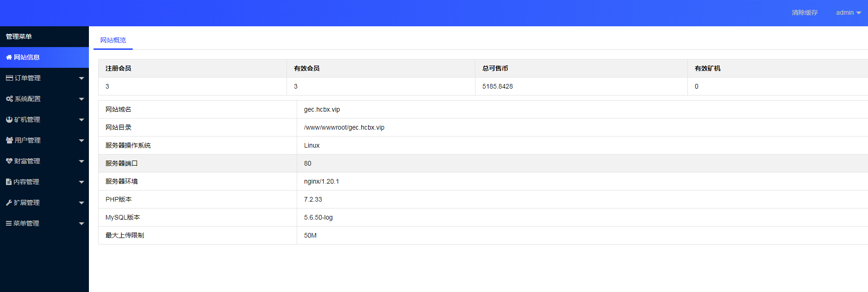Image resolution: width=868 pixels, height=292 pixels.
Task: Click the 服务器操作系统 row label
Action: 128,145
